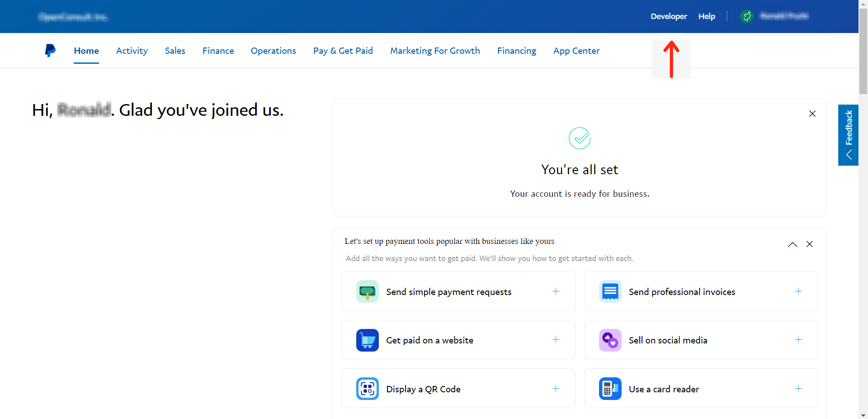This screenshot has height=419, width=868.
Task: Dismiss the You're all set card
Action: point(812,114)
